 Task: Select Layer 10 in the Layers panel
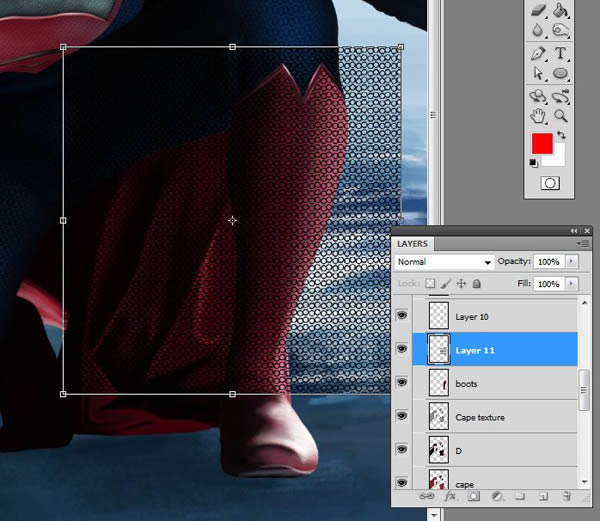coord(494,316)
